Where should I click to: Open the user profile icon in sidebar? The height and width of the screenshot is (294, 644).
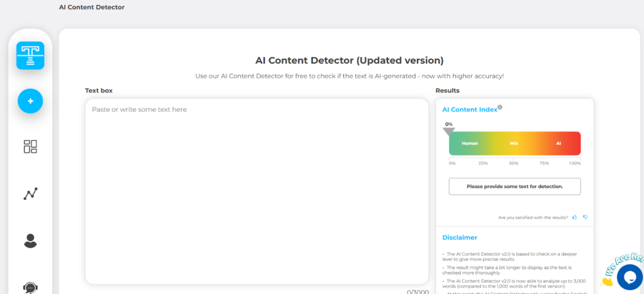(x=30, y=241)
